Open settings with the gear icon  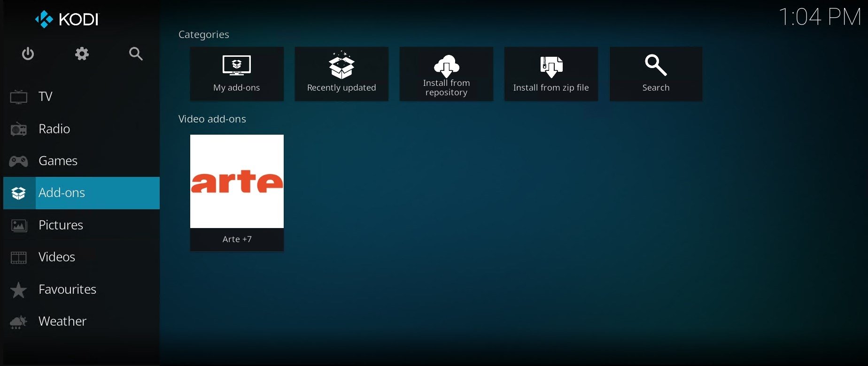pyautogui.click(x=82, y=53)
